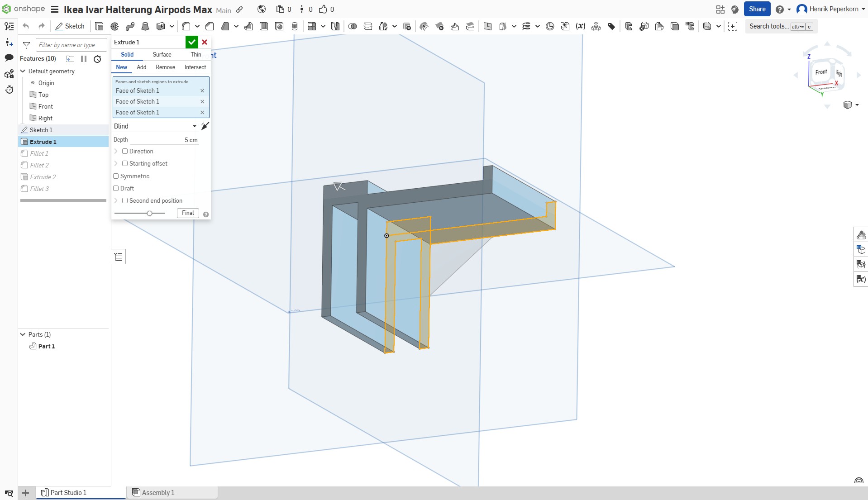Open the Sweep tool
The width and height of the screenshot is (868, 500).
(x=130, y=26)
